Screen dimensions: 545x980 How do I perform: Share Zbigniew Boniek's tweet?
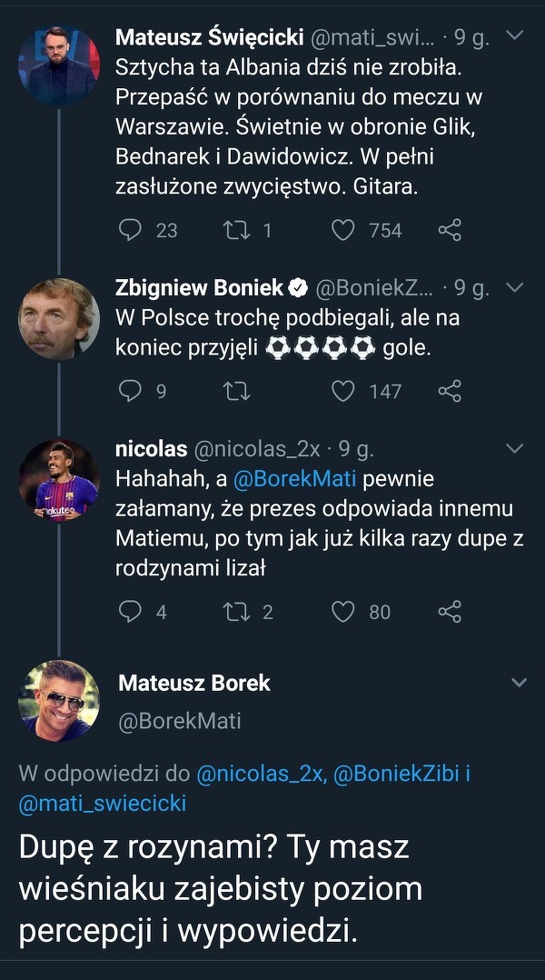[450, 391]
